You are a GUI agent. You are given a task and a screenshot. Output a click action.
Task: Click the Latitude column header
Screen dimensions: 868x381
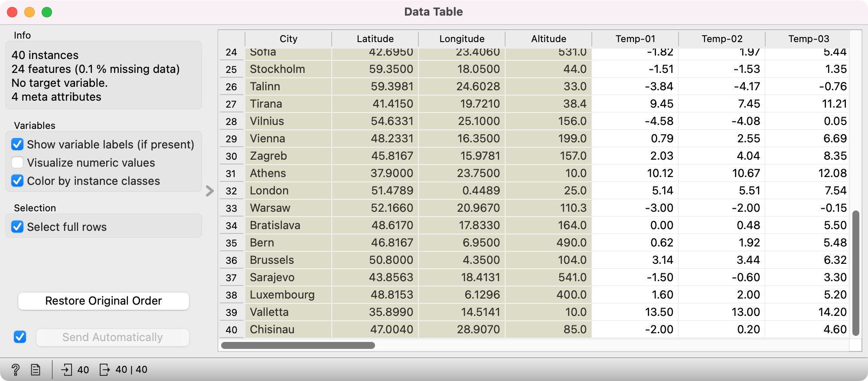click(x=375, y=39)
